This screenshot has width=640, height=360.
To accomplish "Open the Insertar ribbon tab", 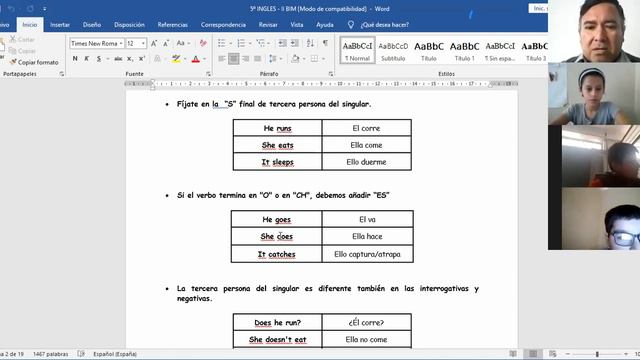I will [60, 24].
